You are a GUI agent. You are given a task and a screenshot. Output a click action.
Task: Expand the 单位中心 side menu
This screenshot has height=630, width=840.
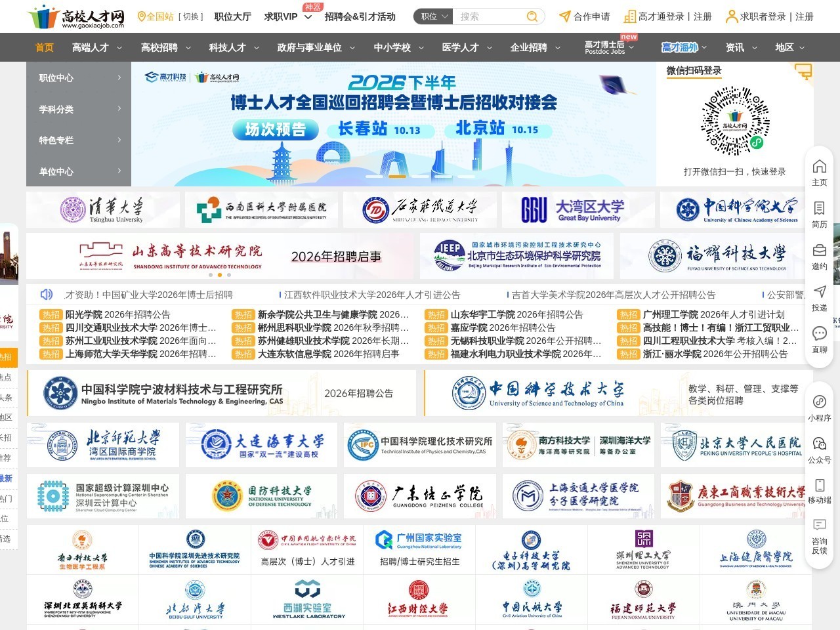[x=79, y=171]
